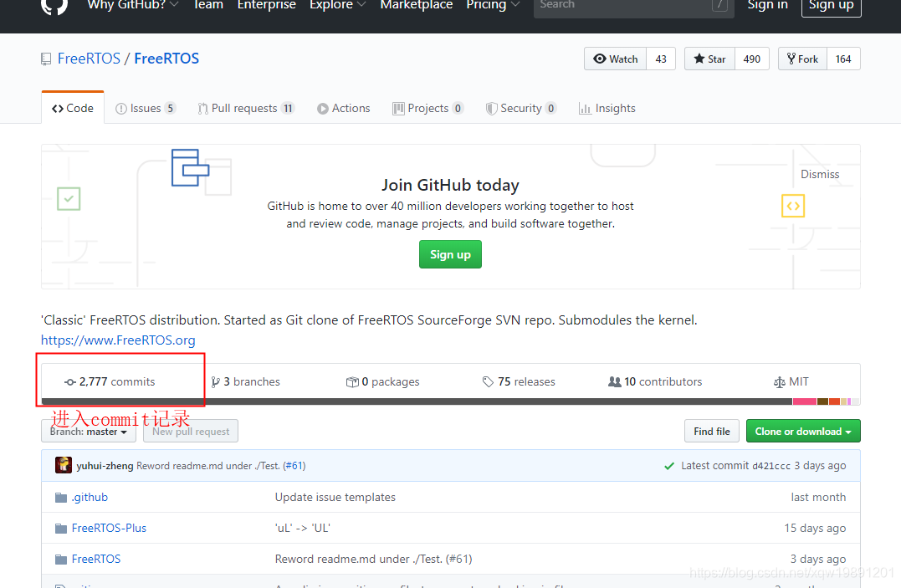Image resolution: width=901 pixels, height=588 pixels.
Task: Open the FreeRTOS organization link
Action: coord(89,59)
